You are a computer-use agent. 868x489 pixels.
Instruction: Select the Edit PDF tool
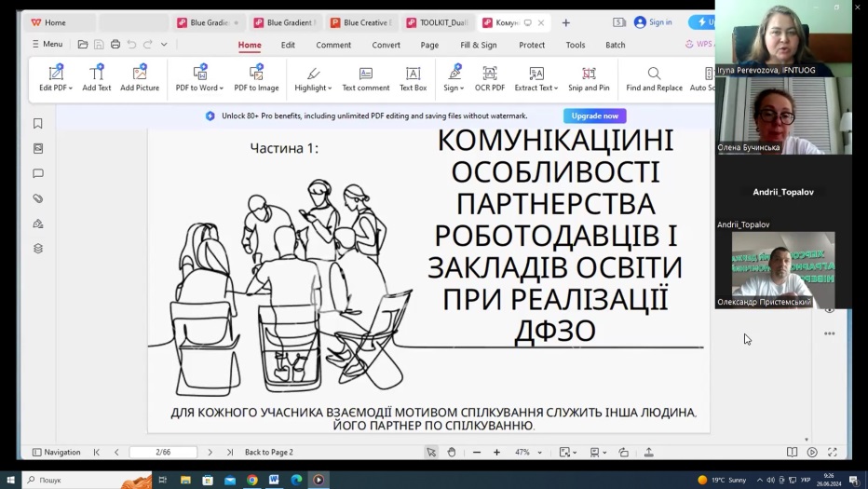click(x=55, y=77)
